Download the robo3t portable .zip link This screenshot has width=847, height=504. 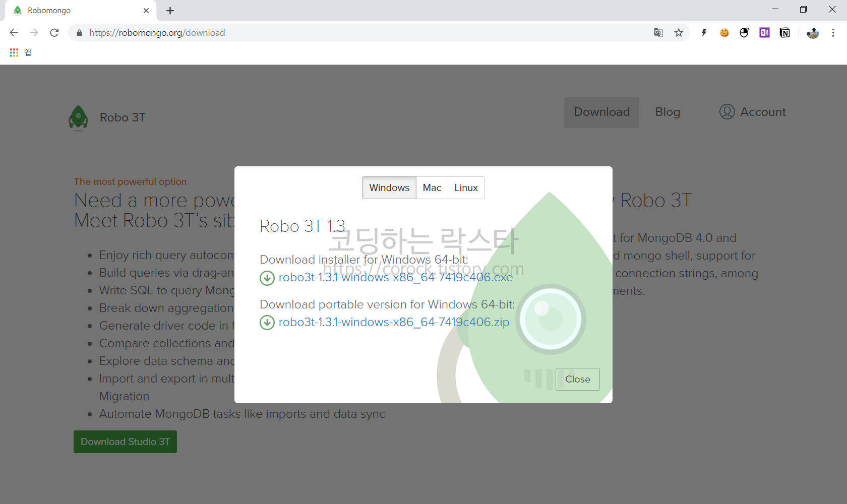tap(394, 322)
